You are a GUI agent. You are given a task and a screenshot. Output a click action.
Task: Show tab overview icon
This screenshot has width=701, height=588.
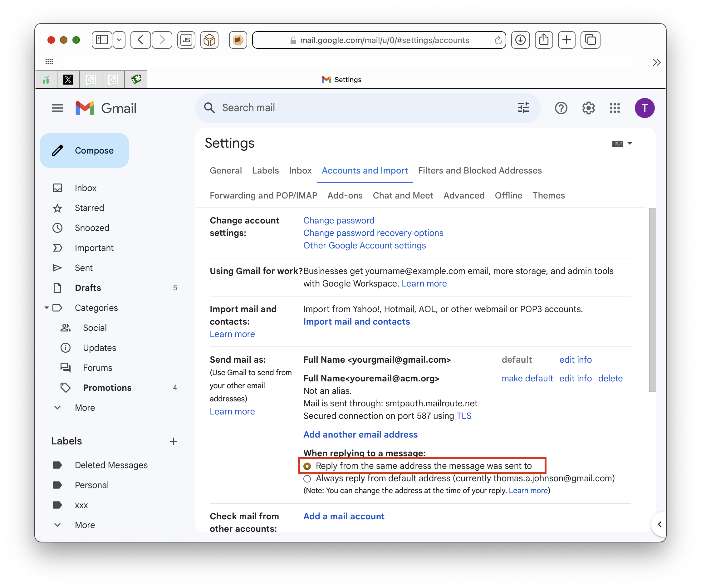pos(590,40)
